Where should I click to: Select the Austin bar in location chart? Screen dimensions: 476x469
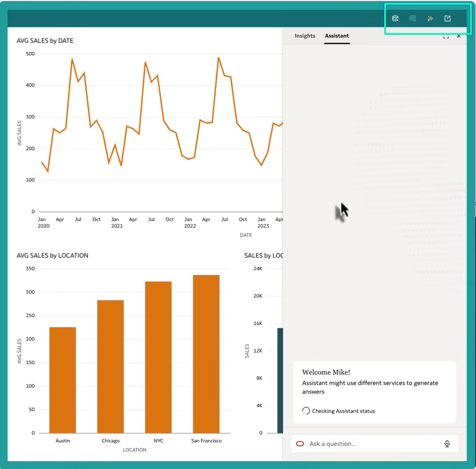coord(63,380)
